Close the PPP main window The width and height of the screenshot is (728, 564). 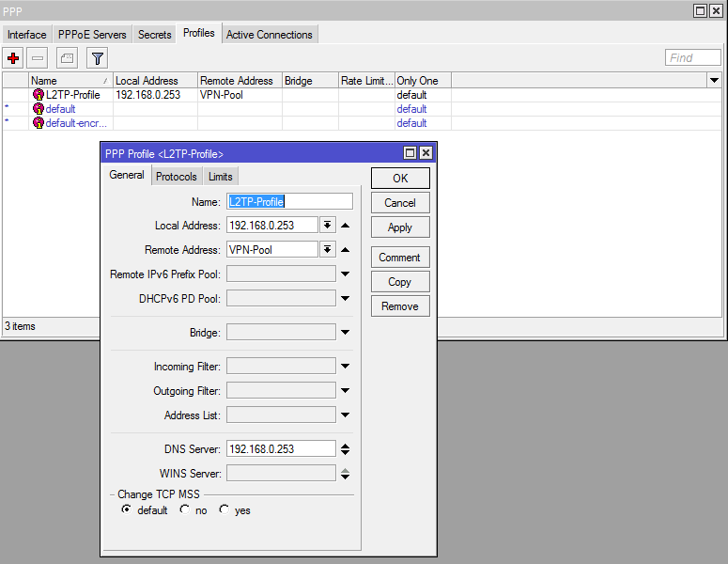point(716,10)
